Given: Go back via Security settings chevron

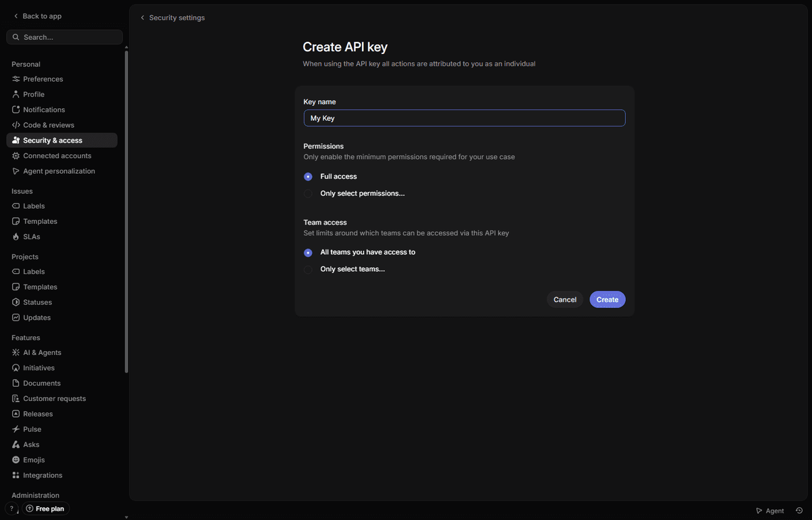Looking at the screenshot, I should click(142, 18).
